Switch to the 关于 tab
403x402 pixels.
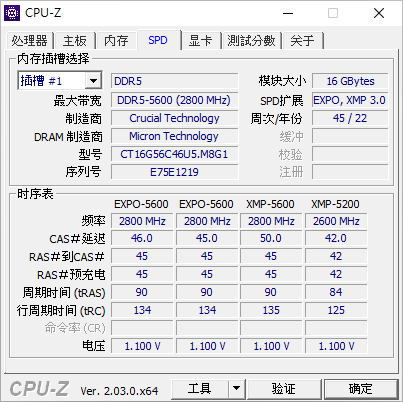point(302,41)
